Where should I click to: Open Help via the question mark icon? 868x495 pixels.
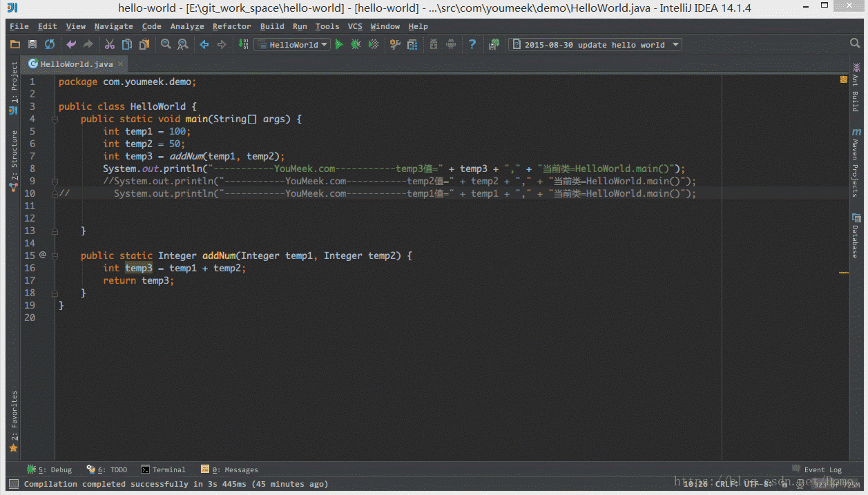coord(472,44)
